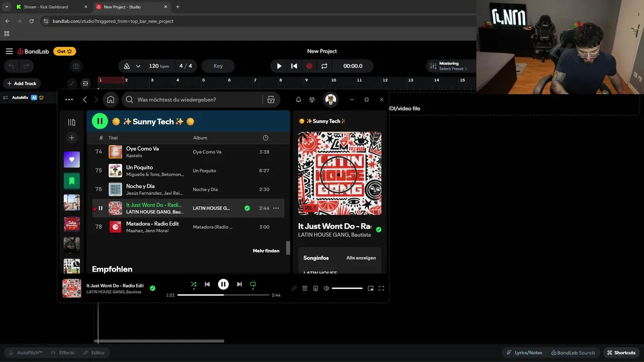Sort by Titel column header

pyautogui.click(x=113, y=138)
